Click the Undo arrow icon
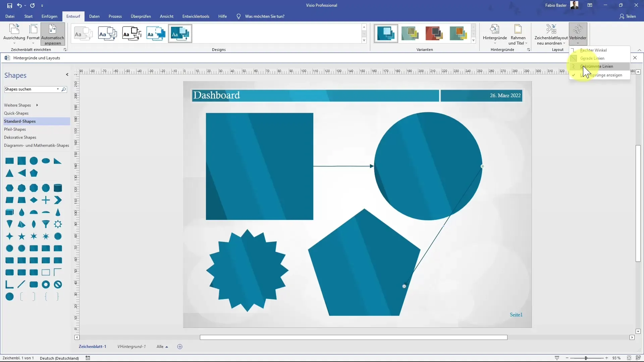 (x=19, y=5)
